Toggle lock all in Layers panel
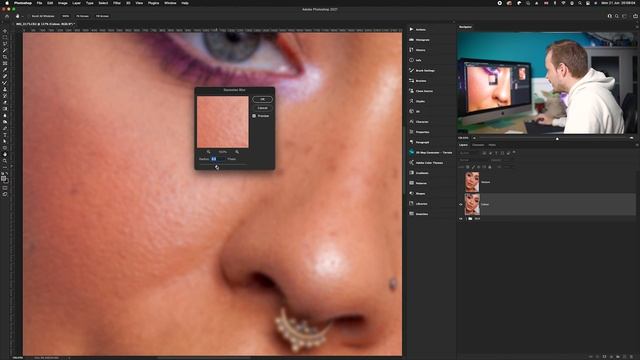 point(490,167)
